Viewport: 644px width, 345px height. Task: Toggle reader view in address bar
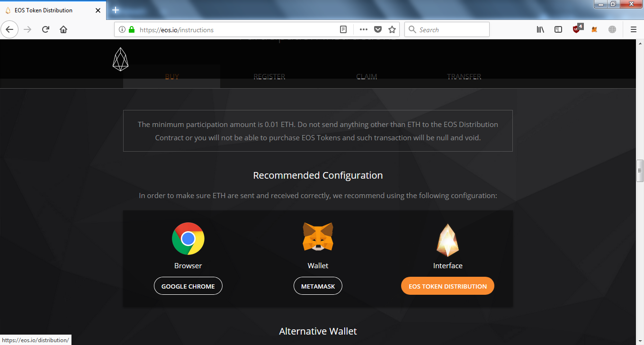pos(343,29)
